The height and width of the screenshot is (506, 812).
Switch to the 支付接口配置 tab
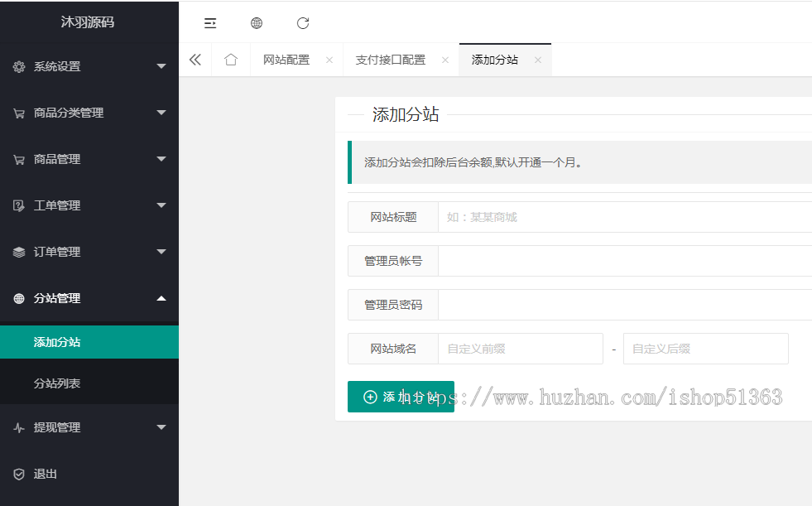point(391,60)
